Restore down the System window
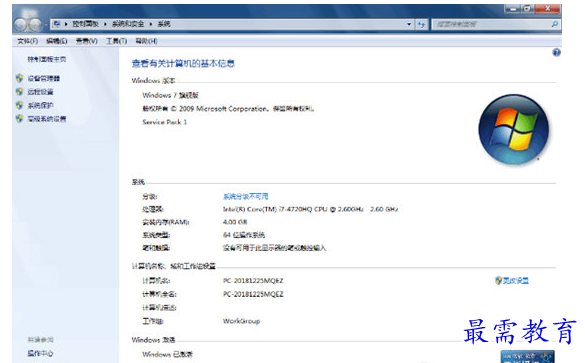This screenshot has height=363, width=585. point(528,8)
